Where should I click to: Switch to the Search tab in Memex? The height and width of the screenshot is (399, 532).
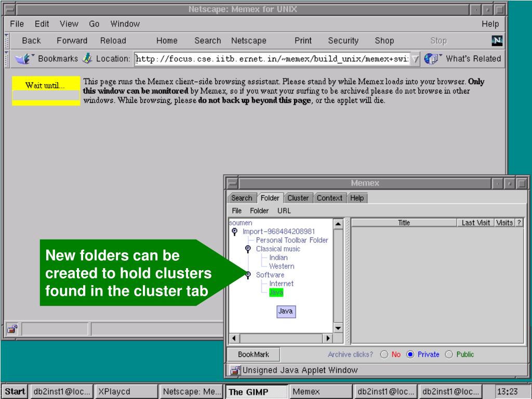(242, 198)
